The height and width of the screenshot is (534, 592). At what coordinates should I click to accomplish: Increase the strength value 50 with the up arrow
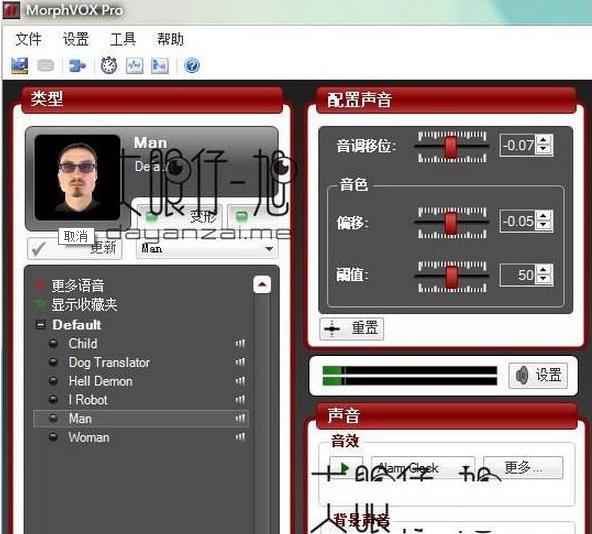coord(544,270)
